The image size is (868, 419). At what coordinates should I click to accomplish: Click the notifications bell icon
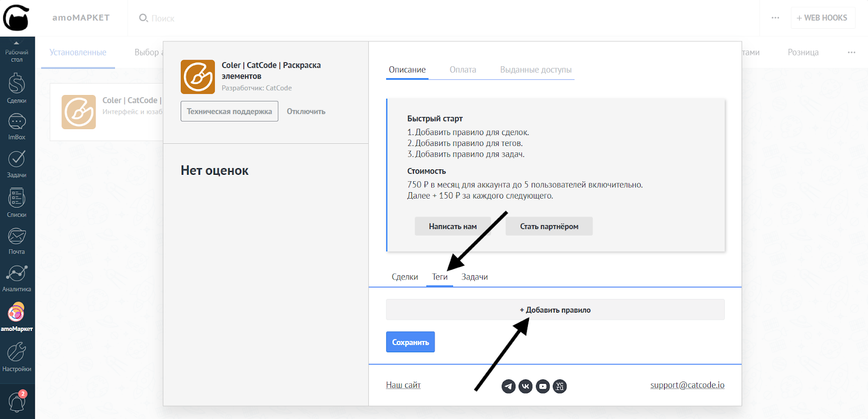(17, 402)
